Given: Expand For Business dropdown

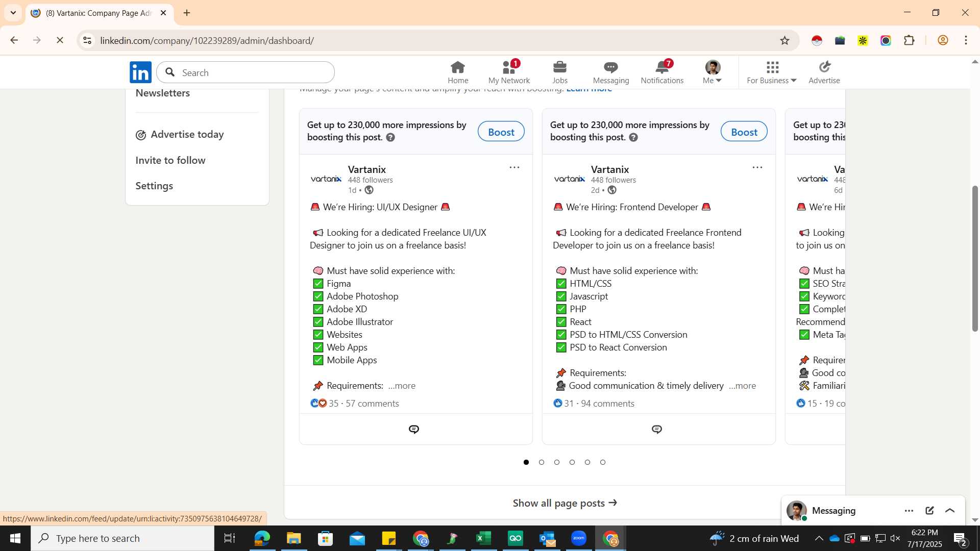Looking at the screenshot, I should (x=772, y=72).
